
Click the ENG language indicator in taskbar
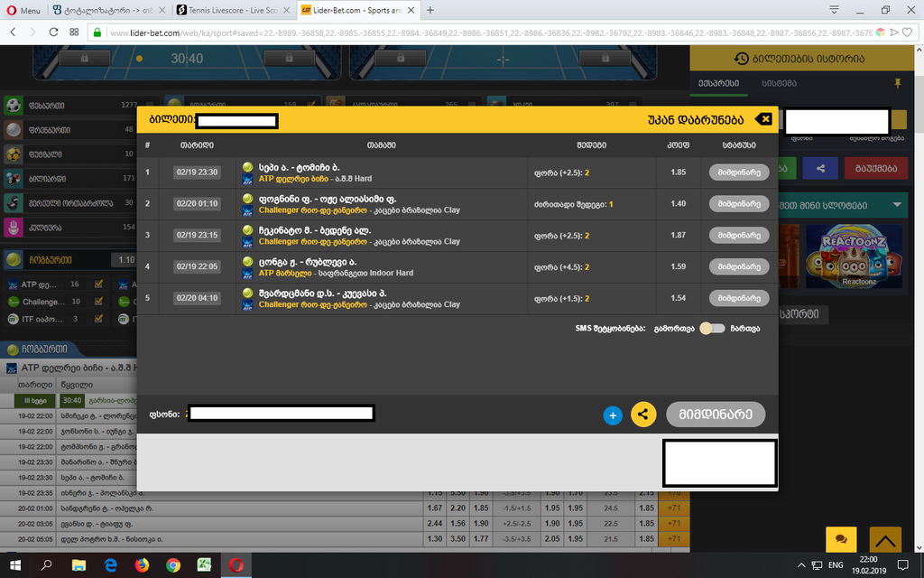click(836, 565)
